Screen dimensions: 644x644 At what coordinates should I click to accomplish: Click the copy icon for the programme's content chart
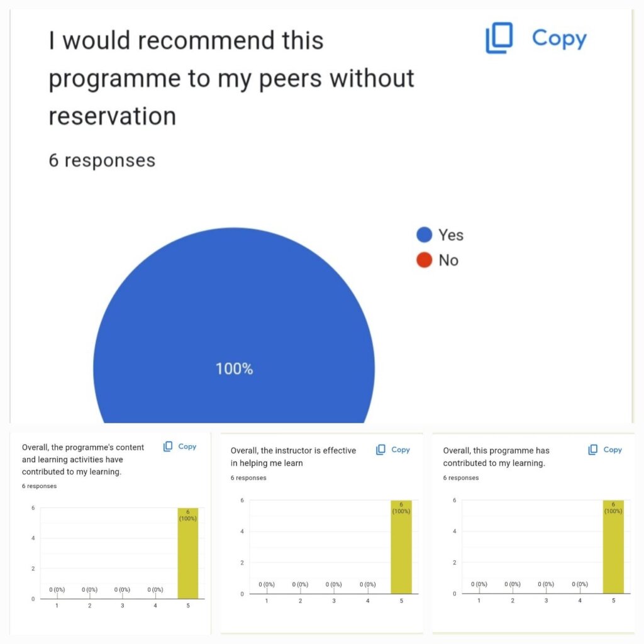point(167,447)
